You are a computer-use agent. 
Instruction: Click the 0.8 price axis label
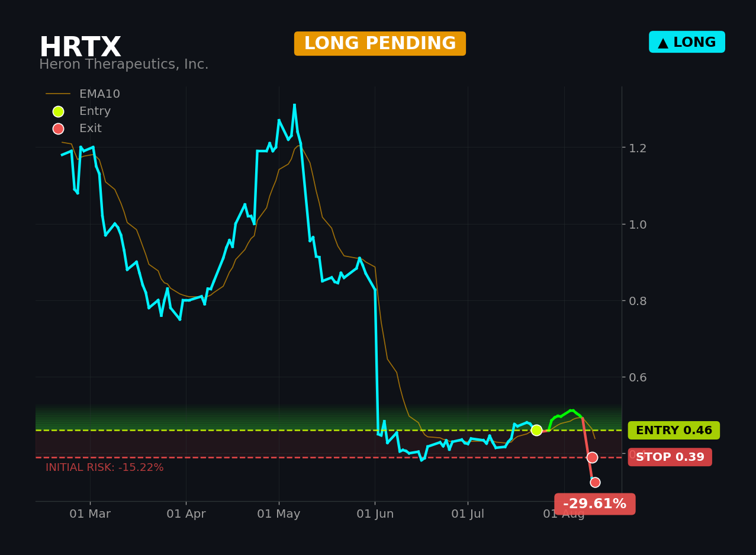[x=638, y=301]
